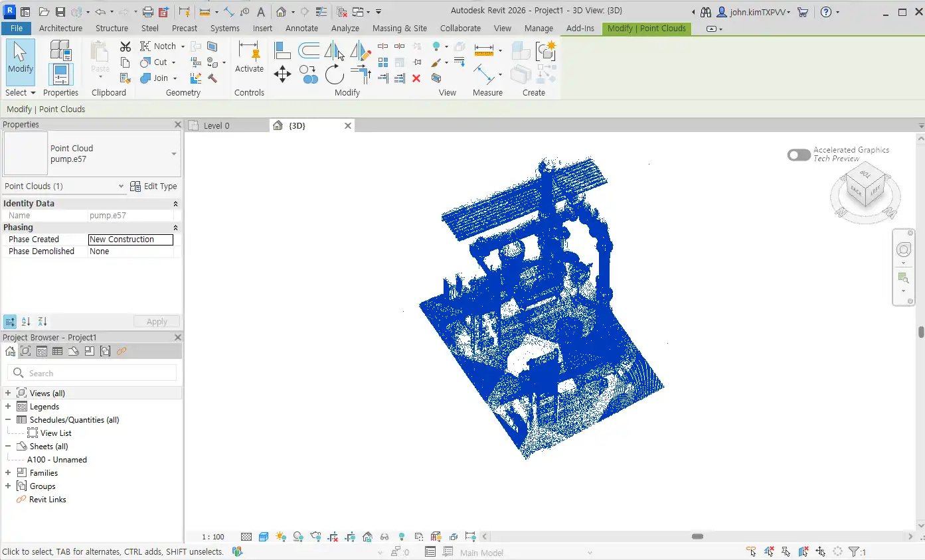
Task: Expand the Views (all) tree node
Action: coord(8,393)
